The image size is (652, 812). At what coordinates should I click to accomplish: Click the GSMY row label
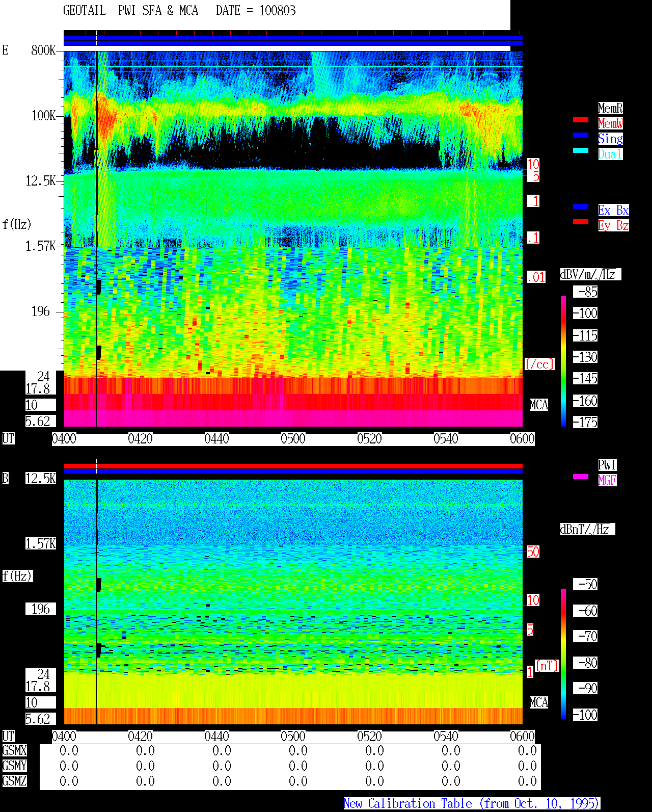tap(14, 766)
